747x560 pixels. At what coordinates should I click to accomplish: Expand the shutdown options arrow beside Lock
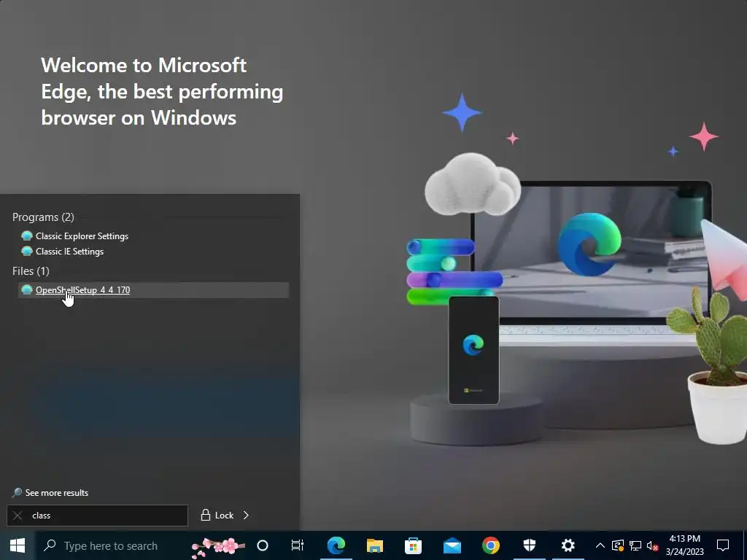pos(247,516)
